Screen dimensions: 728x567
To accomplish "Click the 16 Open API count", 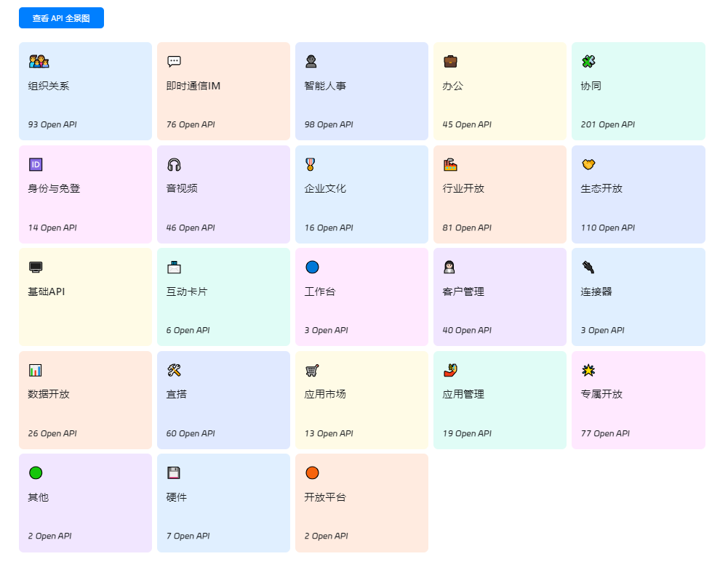I will 329,228.
